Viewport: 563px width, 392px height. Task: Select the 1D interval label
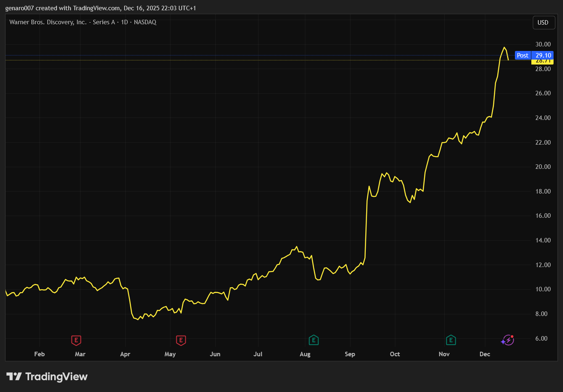(125, 22)
